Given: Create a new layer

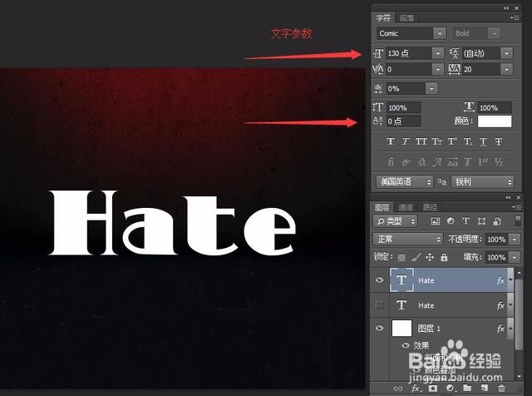Looking at the screenshot, I should (x=484, y=388).
